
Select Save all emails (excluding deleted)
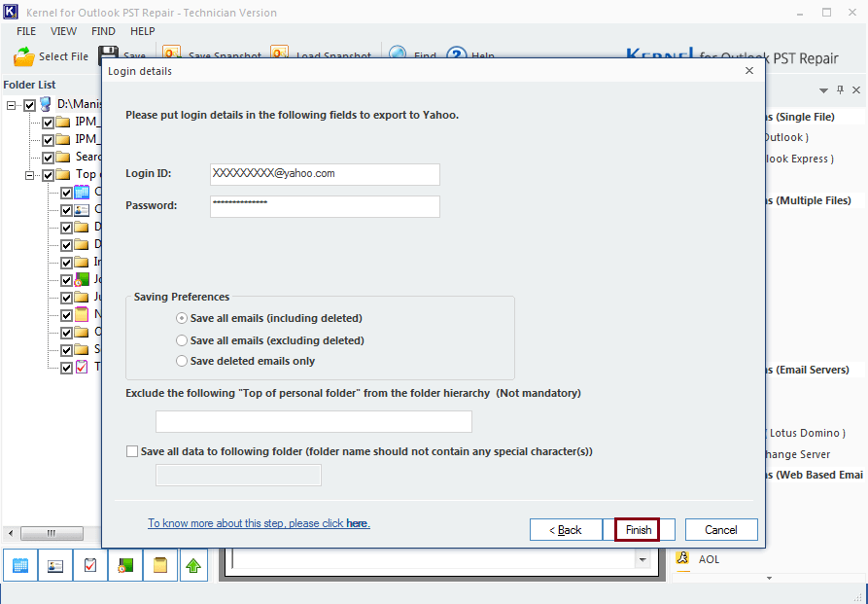point(182,340)
